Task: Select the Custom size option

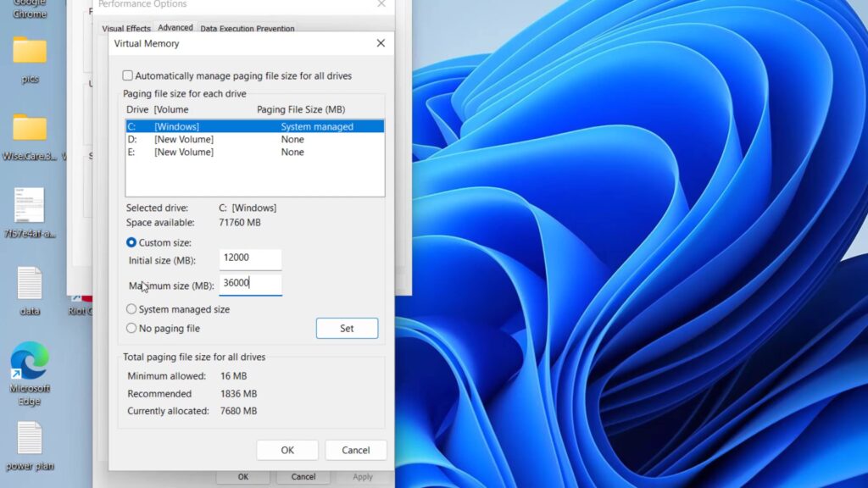Action: pyautogui.click(x=131, y=242)
